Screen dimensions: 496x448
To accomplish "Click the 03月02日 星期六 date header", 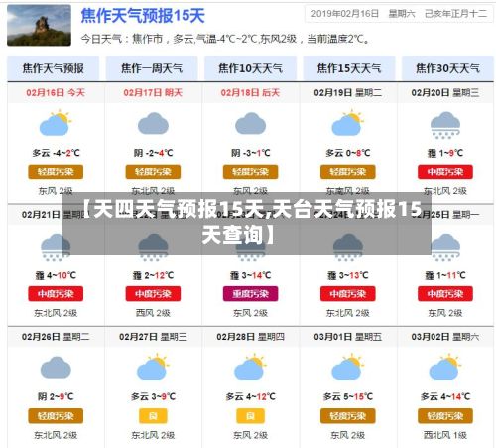I will click(445, 337).
